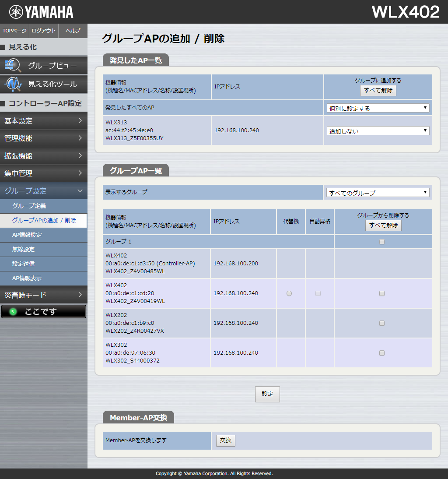Open the 個別に設定する dropdown
Viewport: 448px width, 479px height.
coord(378,108)
